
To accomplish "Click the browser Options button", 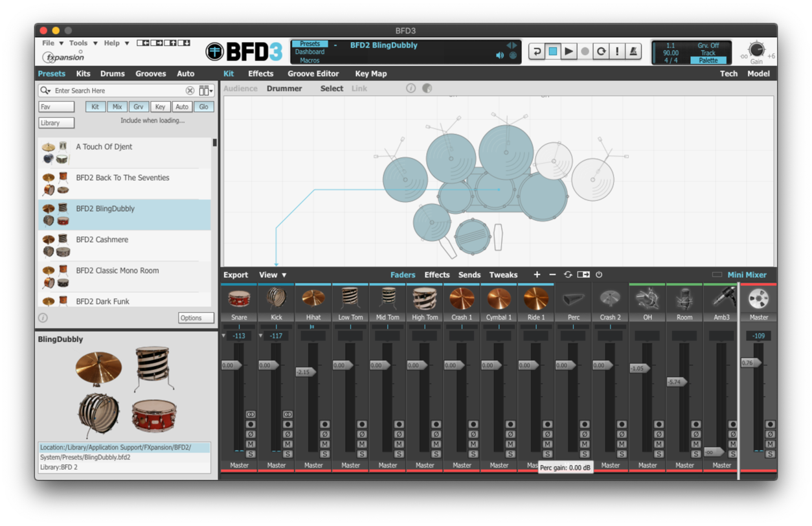I will [x=196, y=318].
